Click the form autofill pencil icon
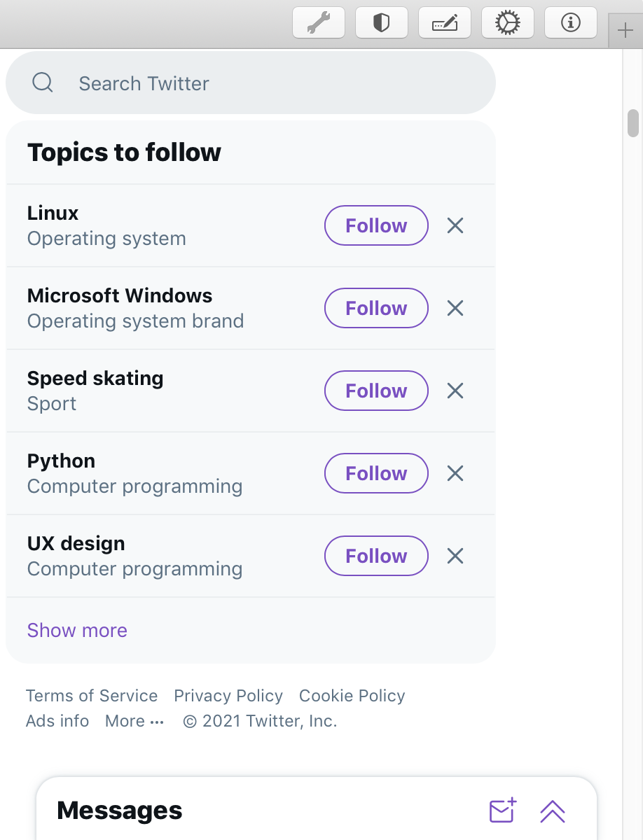Screen dimensions: 643x840 click(444, 23)
